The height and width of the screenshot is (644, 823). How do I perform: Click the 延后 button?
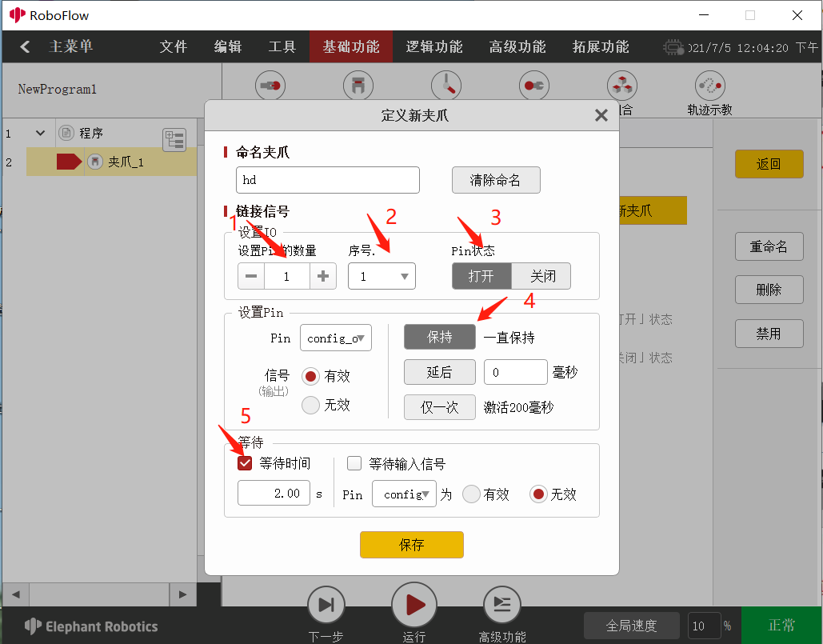439,372
